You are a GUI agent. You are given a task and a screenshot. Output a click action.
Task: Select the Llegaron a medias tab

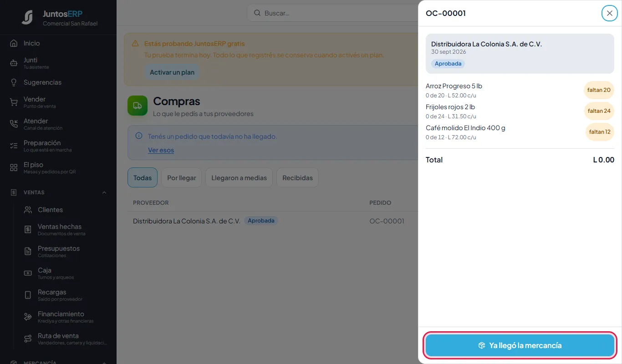[x=239, y=178]
